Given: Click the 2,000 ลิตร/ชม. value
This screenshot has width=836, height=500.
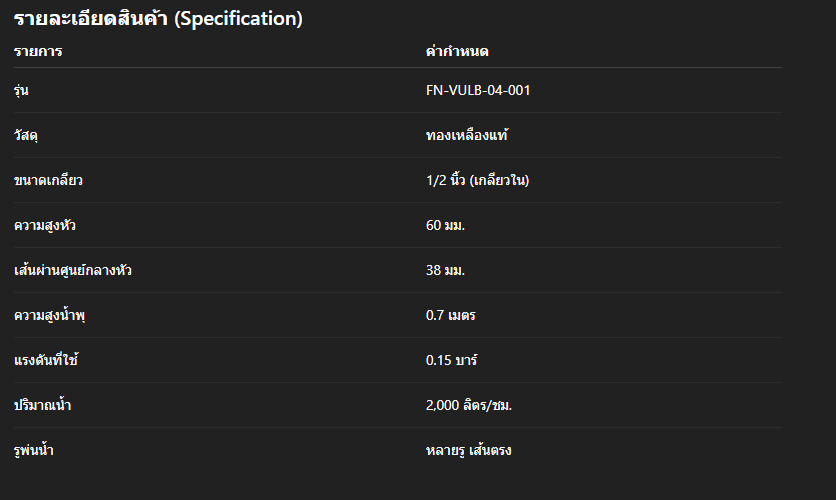Looking at the screenshot, I should click(470, 405).
